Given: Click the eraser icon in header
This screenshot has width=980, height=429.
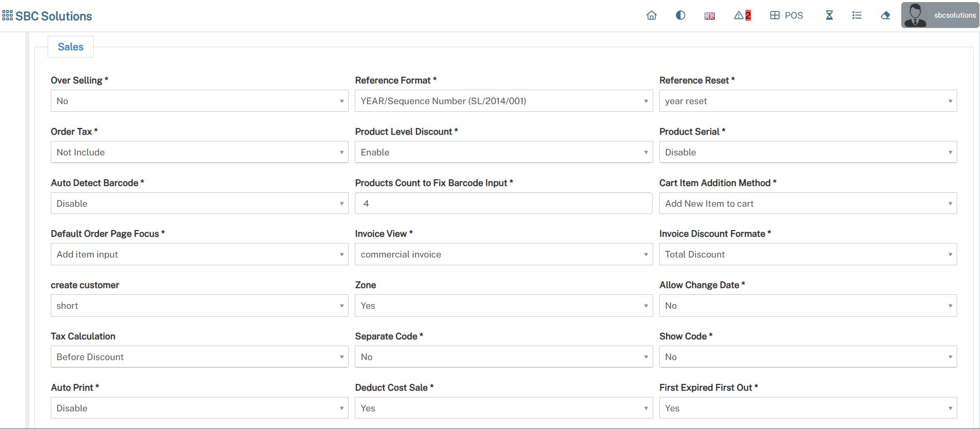Looking at the screenshot, I should click(x=885, y=16).
